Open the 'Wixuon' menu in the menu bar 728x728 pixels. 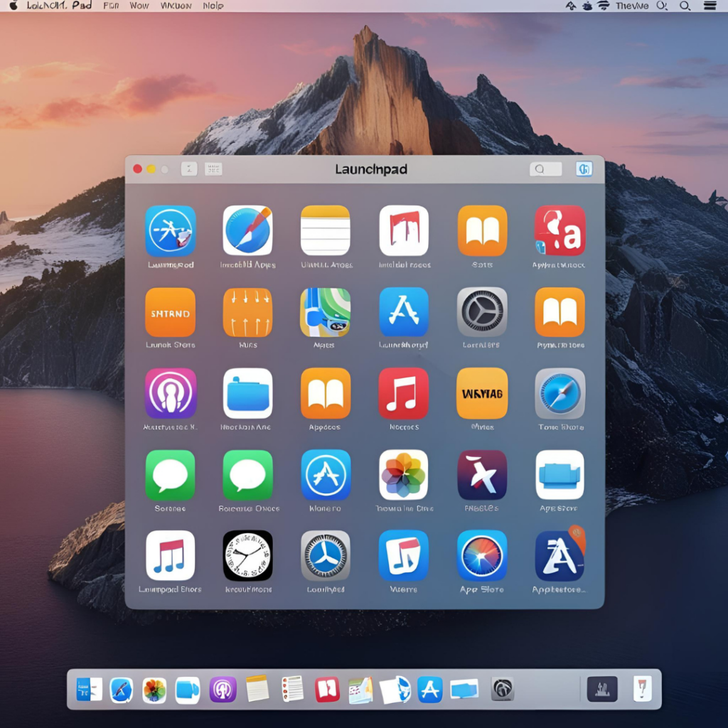point(176,6)
